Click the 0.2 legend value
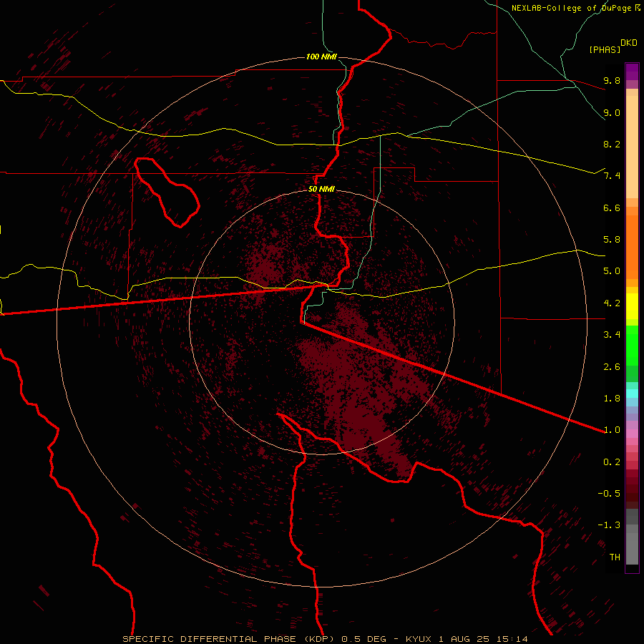 click(x=612, y=462)
